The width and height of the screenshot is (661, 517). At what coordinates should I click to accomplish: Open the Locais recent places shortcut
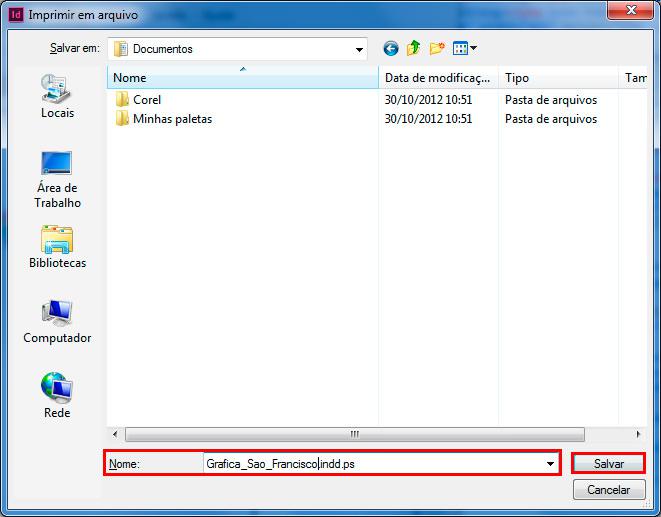pos(57,96)
